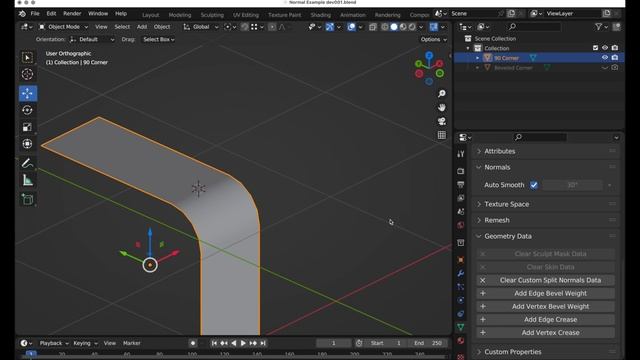Click the current frame number field
640x360 pixels.
click(333, 343)
